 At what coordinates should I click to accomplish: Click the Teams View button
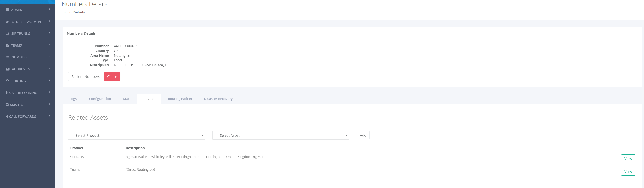(628, 171)
